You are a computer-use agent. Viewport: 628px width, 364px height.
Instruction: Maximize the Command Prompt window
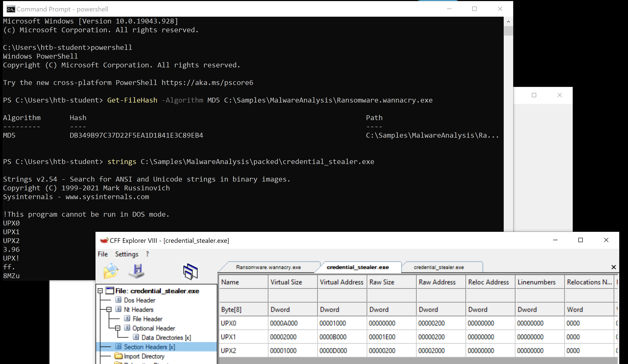pos(475,9)
